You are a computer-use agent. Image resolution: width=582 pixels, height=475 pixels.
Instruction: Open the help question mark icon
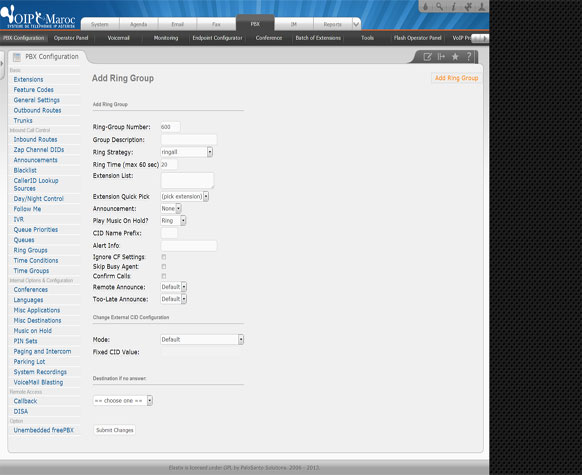coord(469,56)
